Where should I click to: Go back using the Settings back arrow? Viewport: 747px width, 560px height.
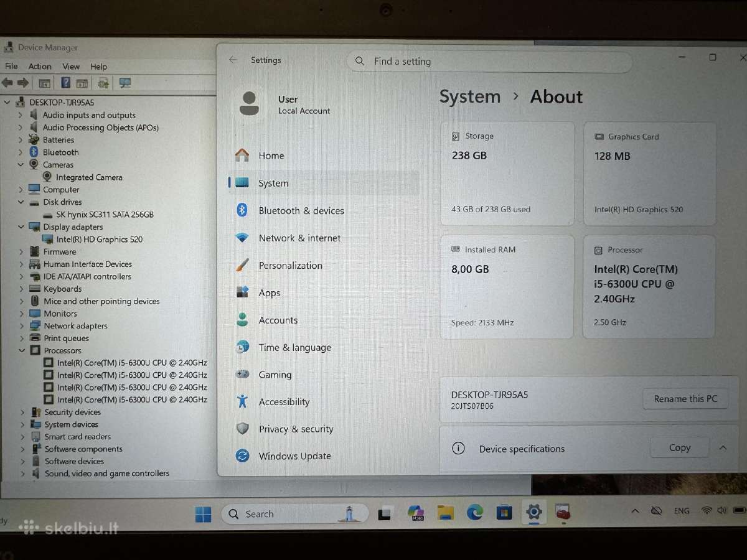point(233,60)
